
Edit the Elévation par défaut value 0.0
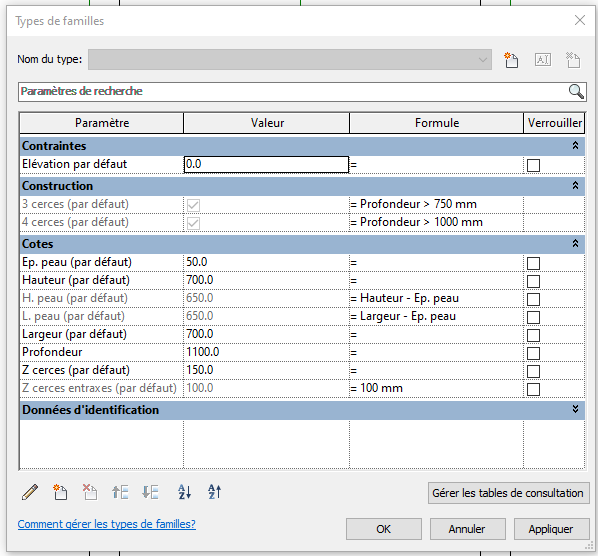tap(266, 164)
